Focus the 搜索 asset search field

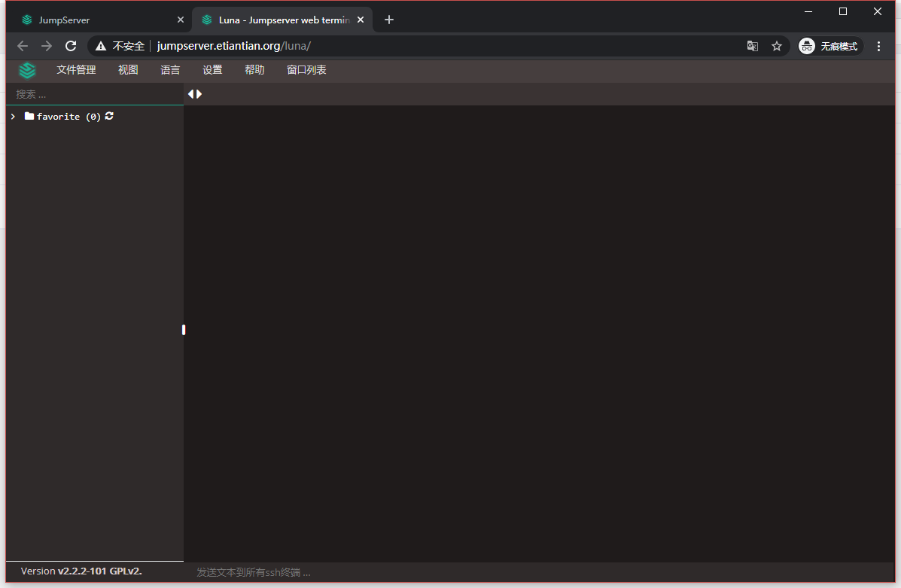(x=95, y=94)
